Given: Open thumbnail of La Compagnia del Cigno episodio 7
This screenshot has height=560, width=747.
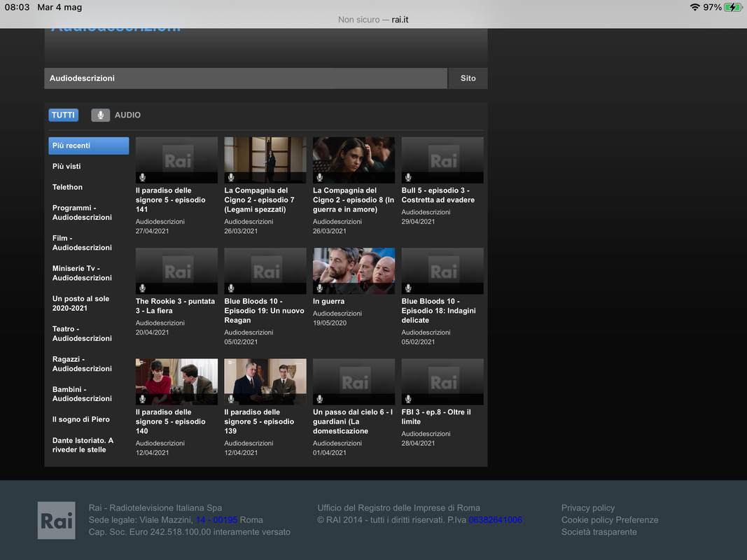Looking at the screenshot, I should [265, 160].
